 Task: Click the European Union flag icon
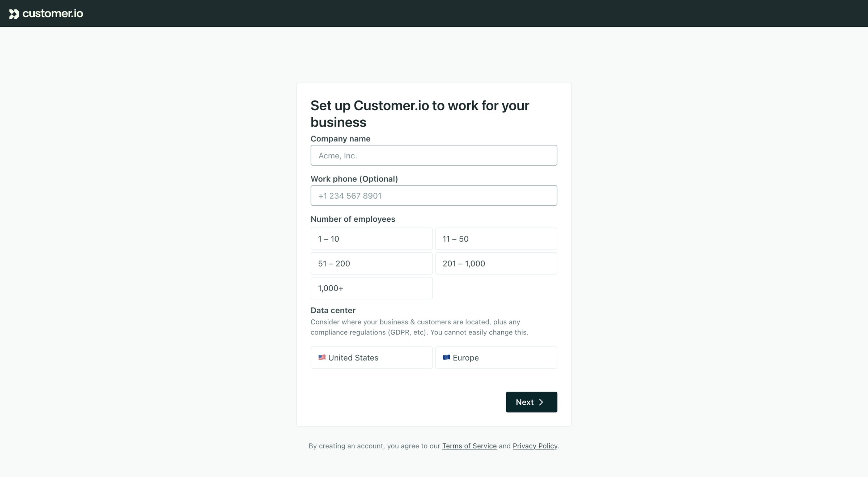click(x=446, y=357)
